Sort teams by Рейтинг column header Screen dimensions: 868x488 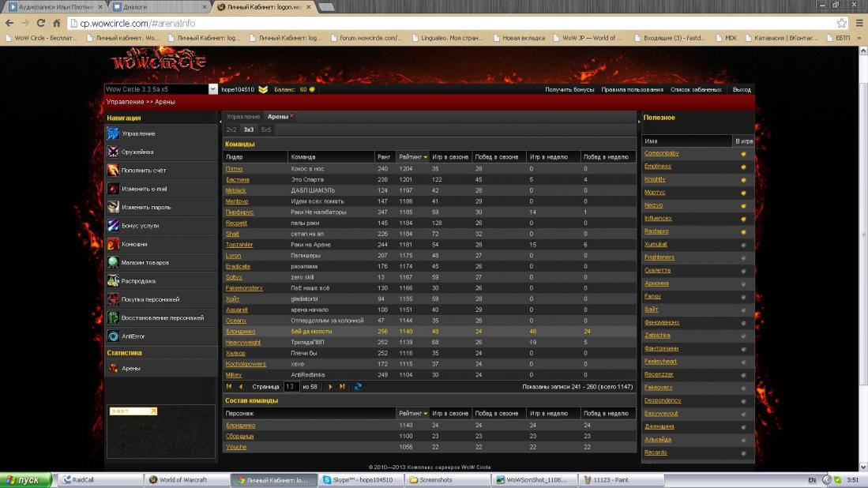click(412, 156)
